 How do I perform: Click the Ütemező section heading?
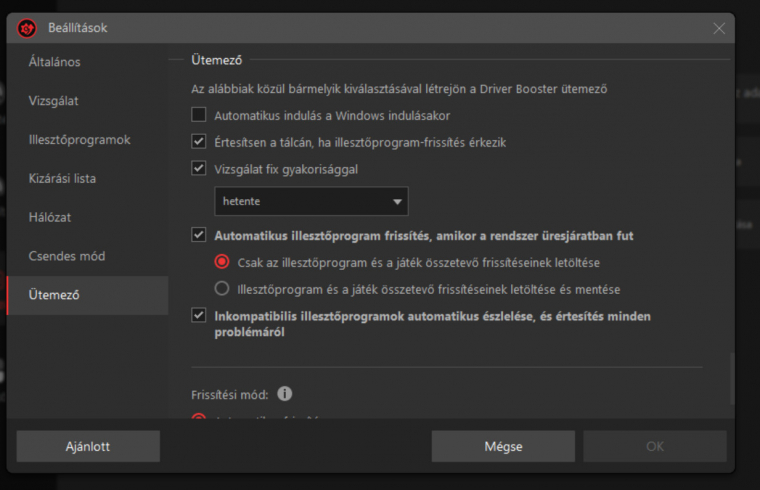(x=216, y=60)
